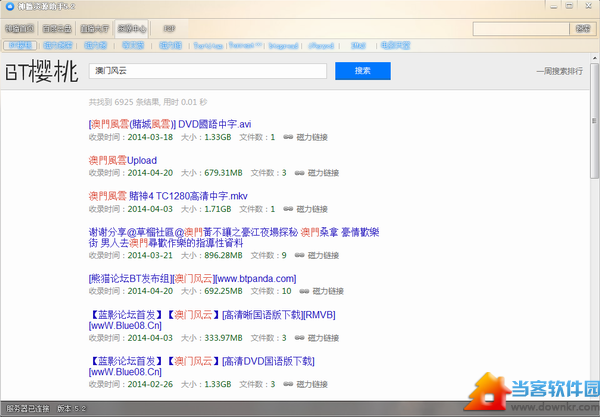
Task: Open 熊猫论坛BT发布组 澳门风云 result link
Action: (x=192, y=278)
